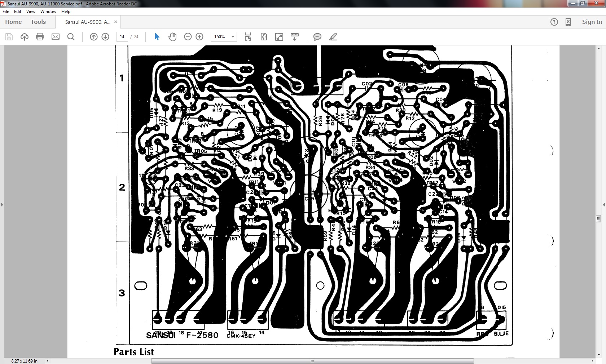Open the Help question mark icon

[x=554, y=22]
